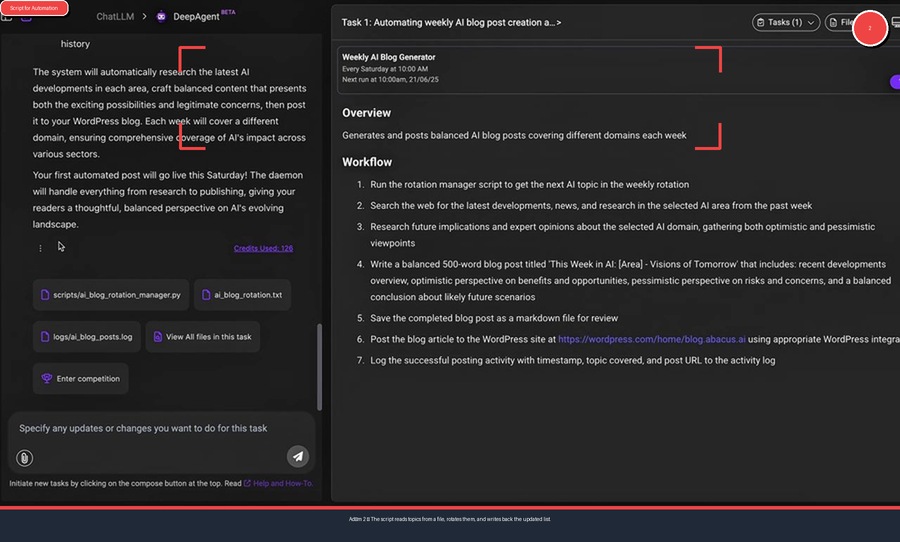
Task: Click the monitor icon at top right
Action: [x=895, y=22]
